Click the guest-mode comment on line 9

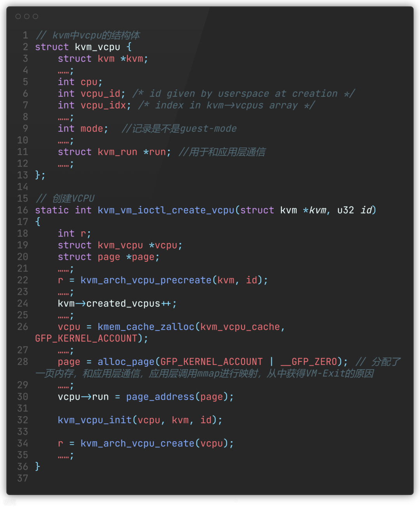(x=179, y=129)
